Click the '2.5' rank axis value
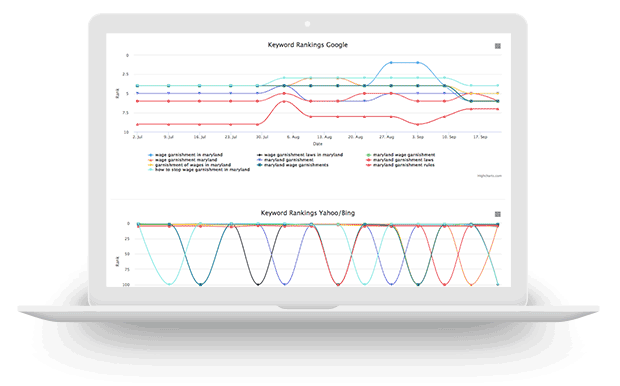 125,74
